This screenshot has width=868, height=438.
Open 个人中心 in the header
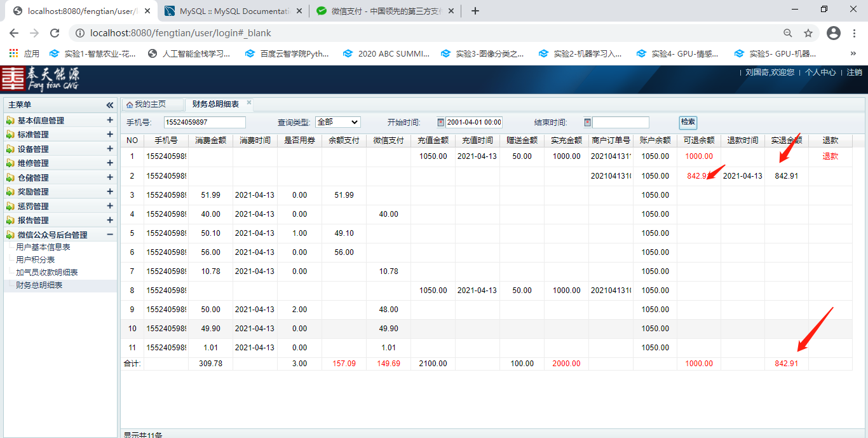[820, 72]
